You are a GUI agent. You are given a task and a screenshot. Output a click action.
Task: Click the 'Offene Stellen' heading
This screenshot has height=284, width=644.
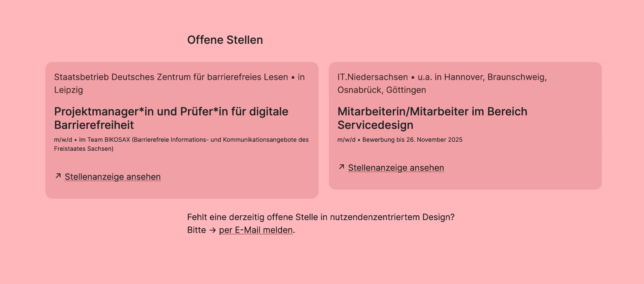[225, 40]
